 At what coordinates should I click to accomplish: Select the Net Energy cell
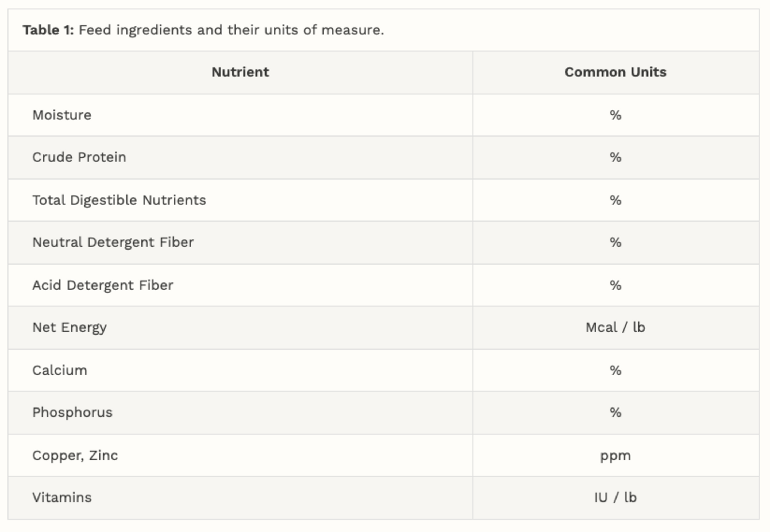pyautogui.click(x=69, y=328)
